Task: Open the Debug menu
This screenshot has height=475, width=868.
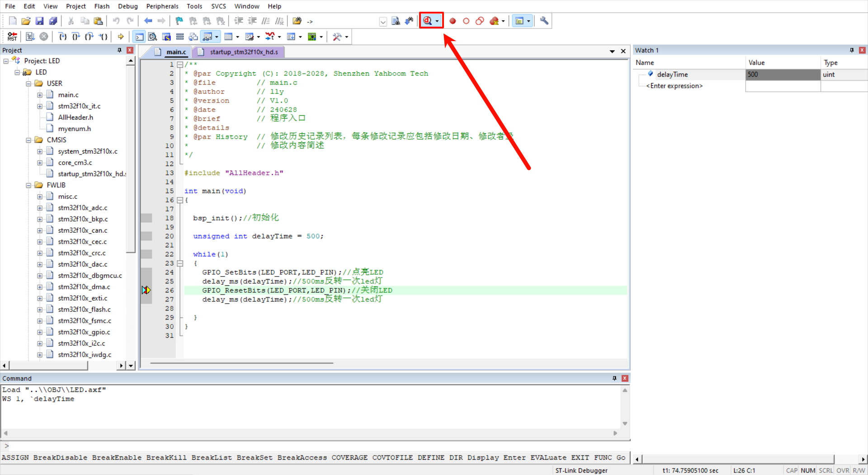Action: [127, 6]
